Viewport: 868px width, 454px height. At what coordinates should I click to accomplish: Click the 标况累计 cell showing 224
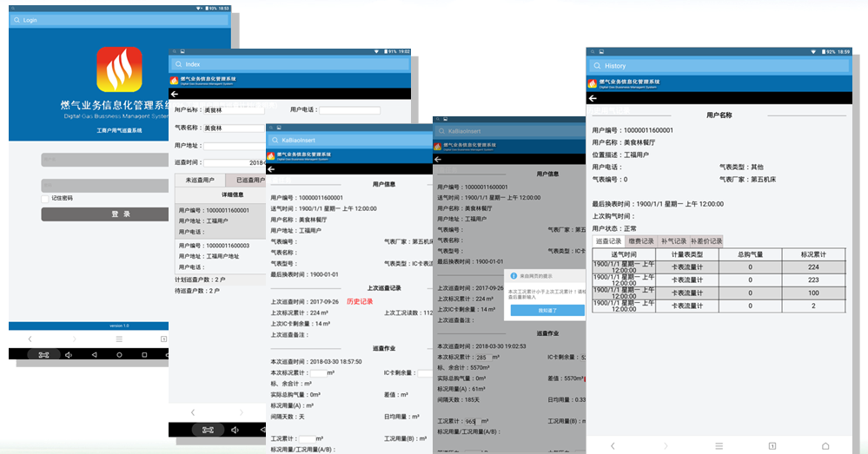(x=813, y=267)
